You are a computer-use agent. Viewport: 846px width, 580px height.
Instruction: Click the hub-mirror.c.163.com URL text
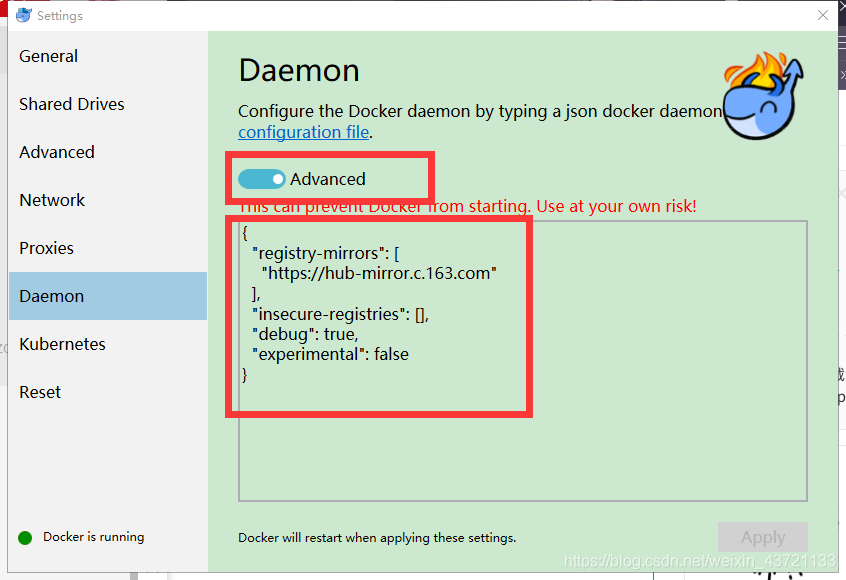coord(379,273)
